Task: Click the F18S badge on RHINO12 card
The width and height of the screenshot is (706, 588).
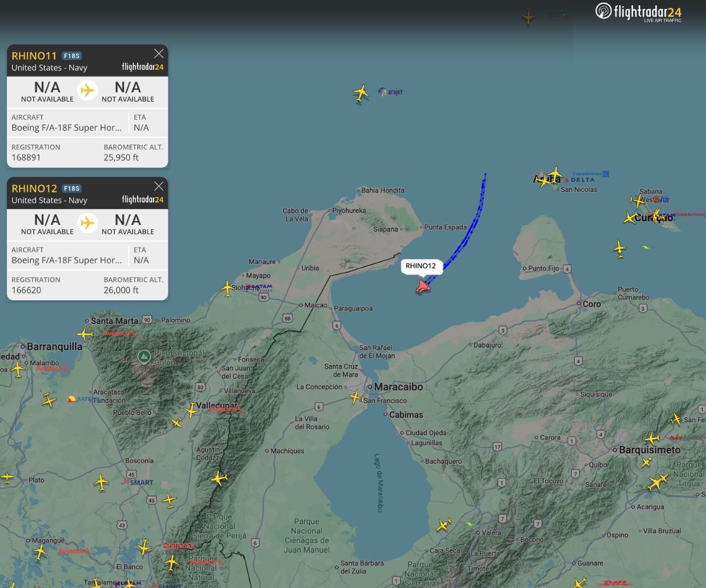Action: pyautogui.click(x=72, y=189)
